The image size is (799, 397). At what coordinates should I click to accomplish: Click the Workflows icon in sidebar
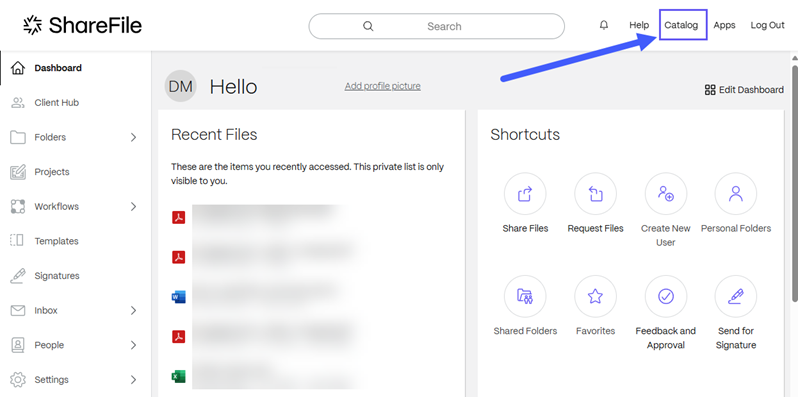(x=18, y=206)
